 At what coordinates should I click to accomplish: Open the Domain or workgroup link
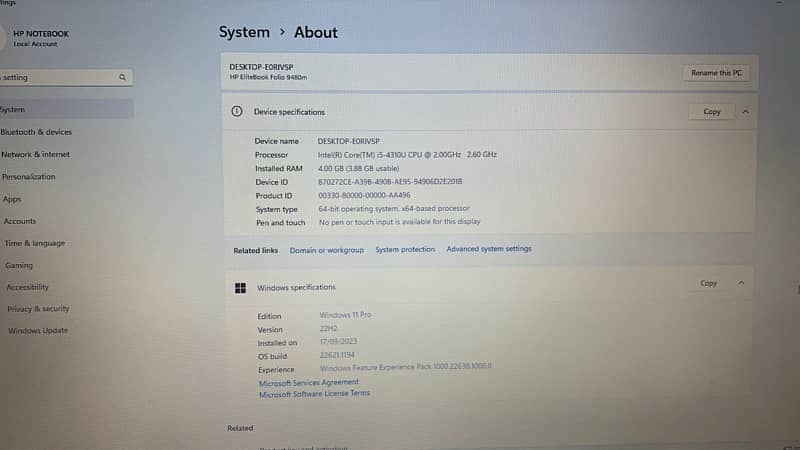click(x=326, y=250)
